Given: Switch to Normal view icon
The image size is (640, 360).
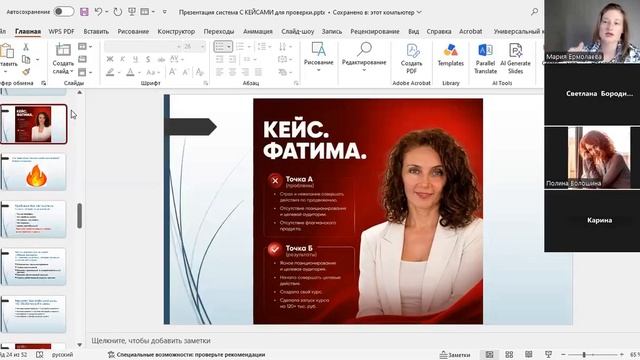Looking at the screenshot, I should click(489, 355).
